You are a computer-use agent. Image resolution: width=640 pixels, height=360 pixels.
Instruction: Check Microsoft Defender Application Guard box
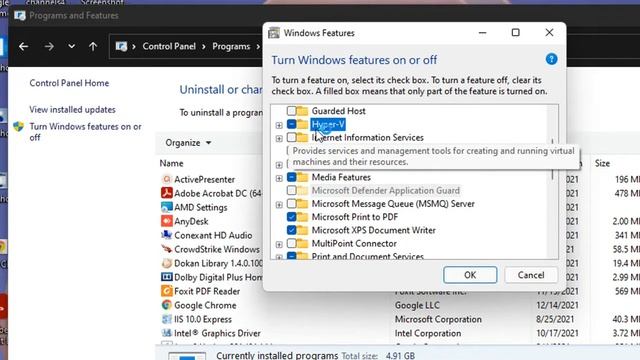click(x=291, y=190)
